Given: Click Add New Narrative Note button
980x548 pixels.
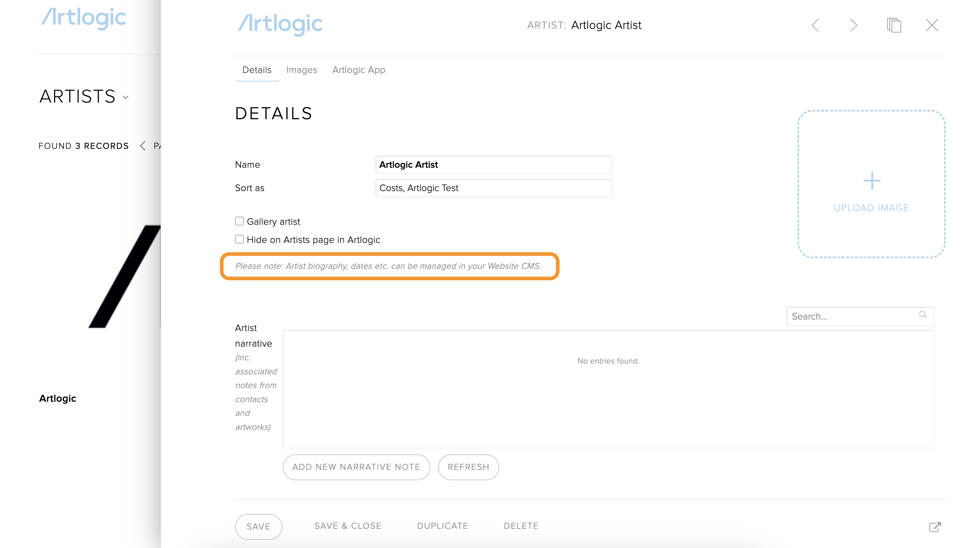Looking at the screenshot, I should [356, 467].
